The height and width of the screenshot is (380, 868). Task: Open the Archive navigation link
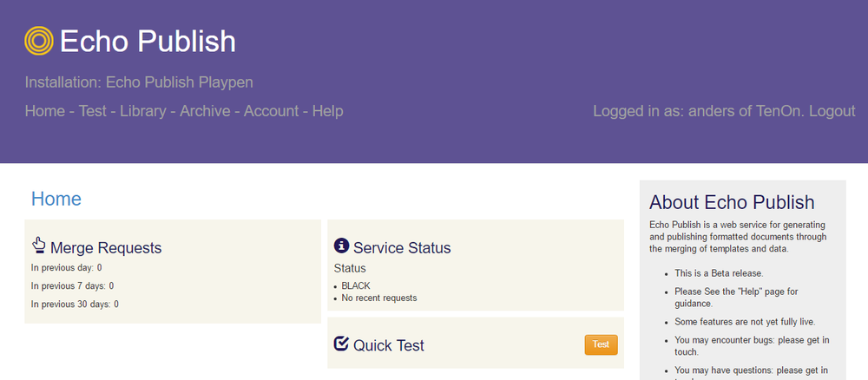pos(205,111)
